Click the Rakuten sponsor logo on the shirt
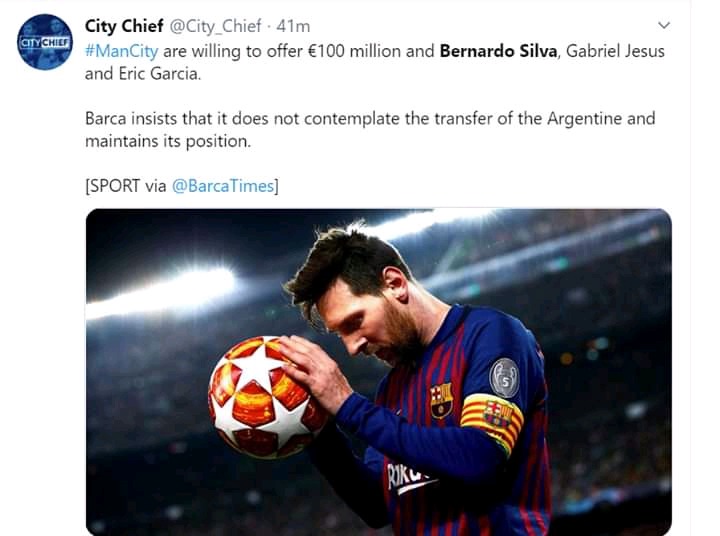 (410, 478)
